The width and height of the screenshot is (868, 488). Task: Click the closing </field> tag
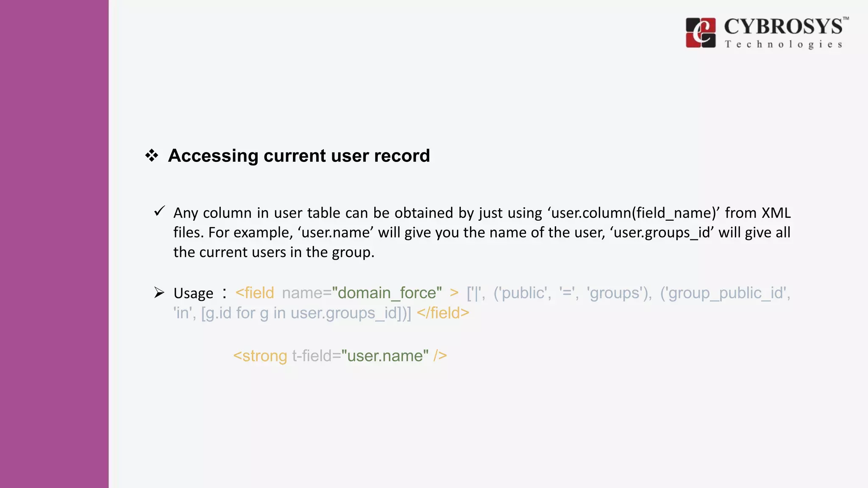(x=443, y=313)
